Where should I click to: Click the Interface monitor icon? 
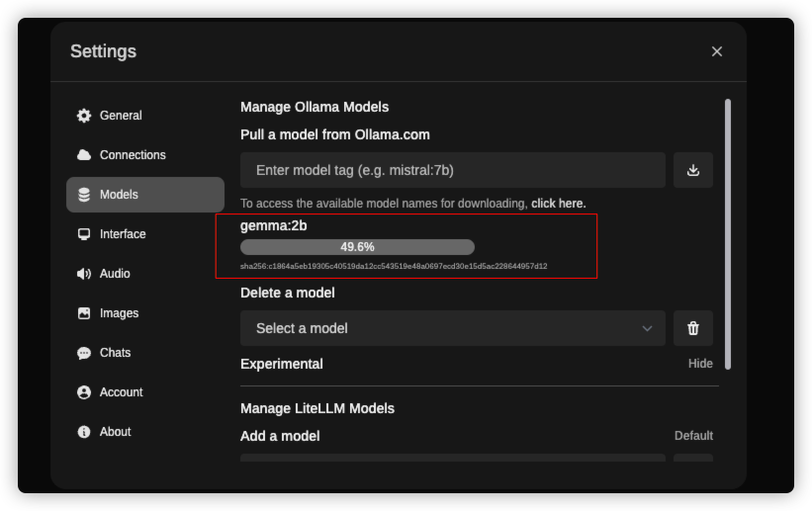84,234
